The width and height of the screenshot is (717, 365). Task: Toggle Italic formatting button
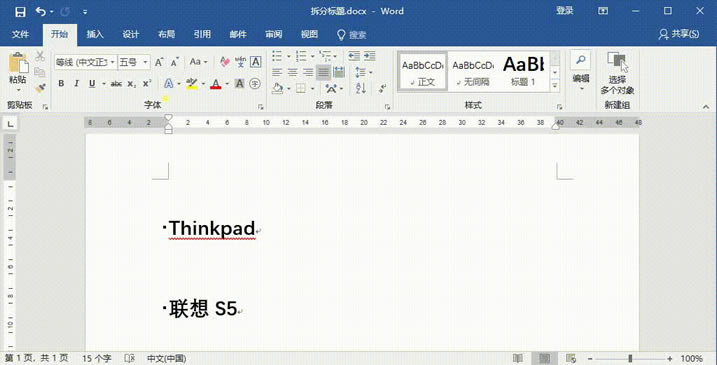click(76, 84)
